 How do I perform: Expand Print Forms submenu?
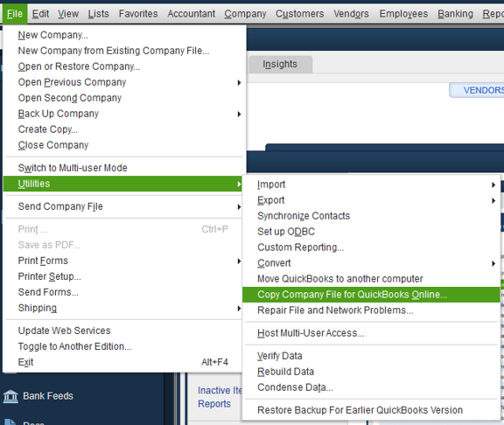tap(123, 261)
